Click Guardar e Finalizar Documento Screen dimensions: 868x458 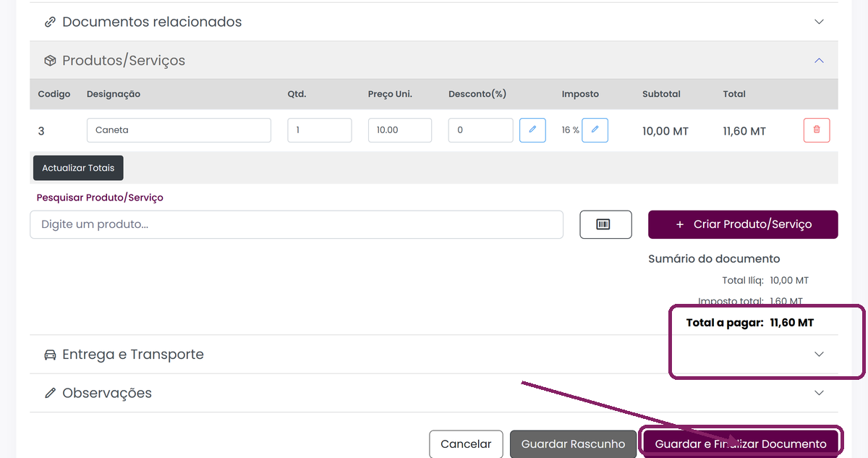(x=741, y=444)
